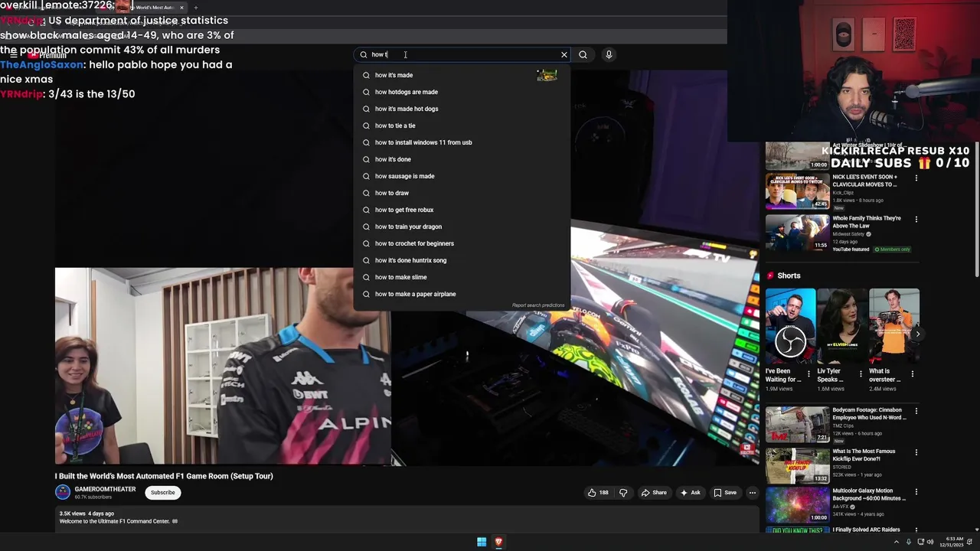This screenshot has width=980, height=551.
Task: Start voice search with the microphone icon
Action: [609, 54]
